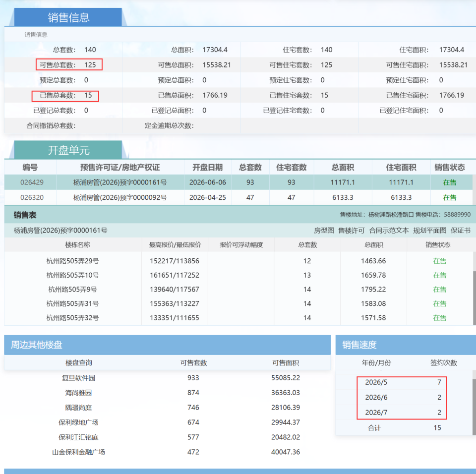Viewport: 476px width, 474px height.
Task: Open the 售楼许可 link
Action: (x=351, y=231)
